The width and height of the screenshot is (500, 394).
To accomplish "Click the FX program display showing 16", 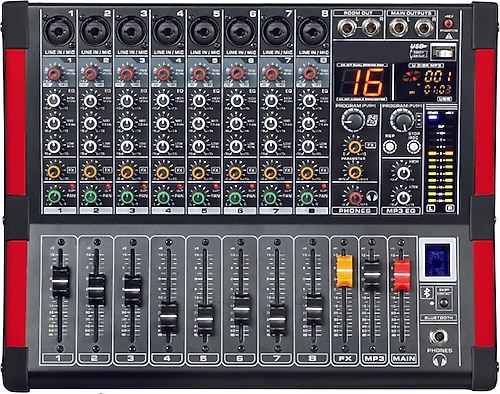I will (x=362, y=82).
